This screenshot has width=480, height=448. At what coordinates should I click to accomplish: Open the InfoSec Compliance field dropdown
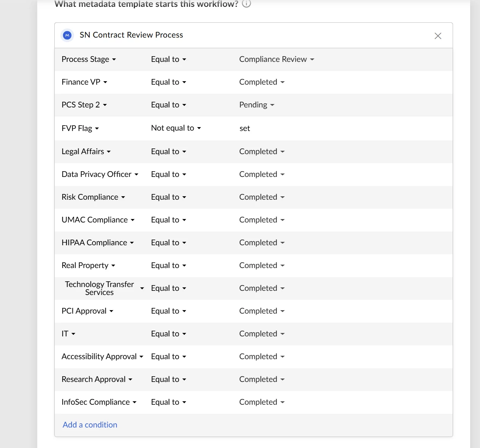[99, 402]
